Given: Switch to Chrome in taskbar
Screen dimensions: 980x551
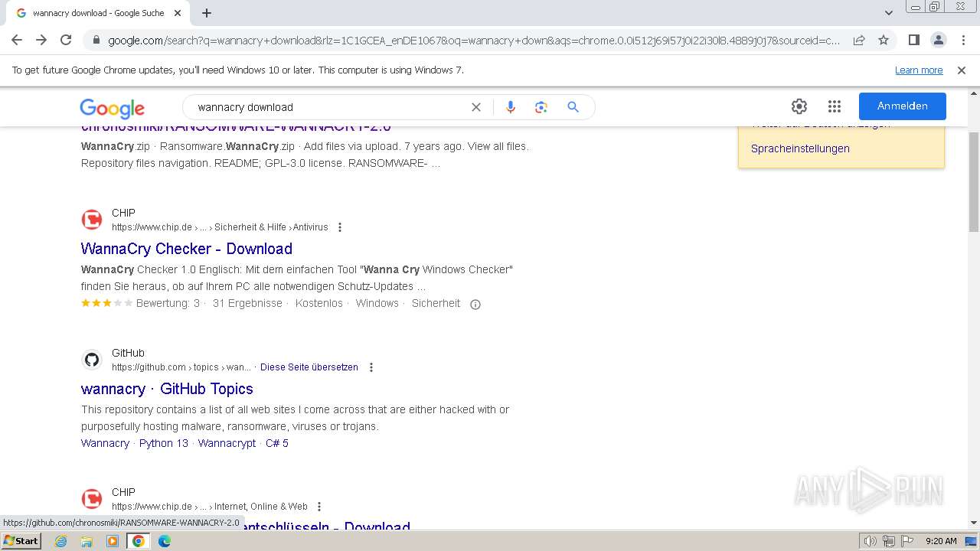Looking at the screenshot, I should point(139,541).
